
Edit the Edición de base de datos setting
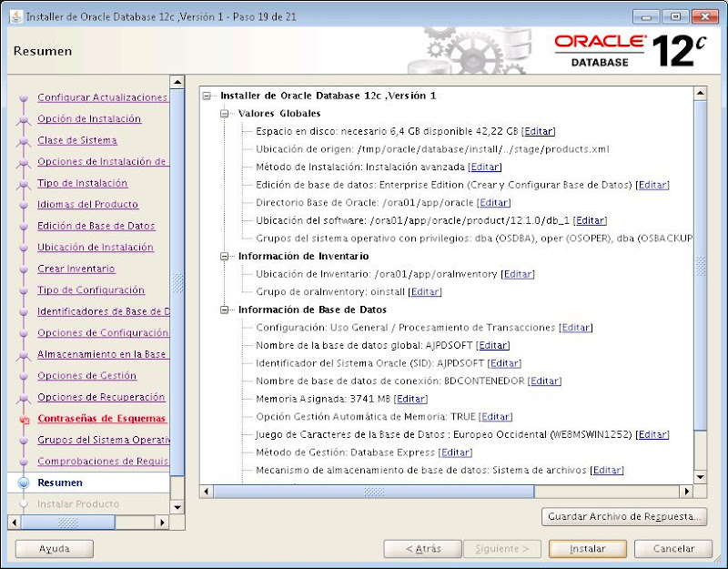(652, 185)
